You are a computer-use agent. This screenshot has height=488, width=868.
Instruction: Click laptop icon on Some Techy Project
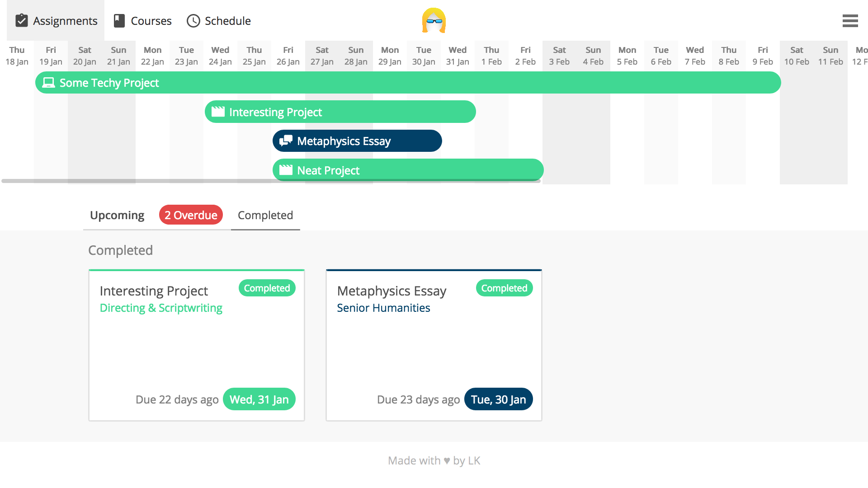[48, 83]
